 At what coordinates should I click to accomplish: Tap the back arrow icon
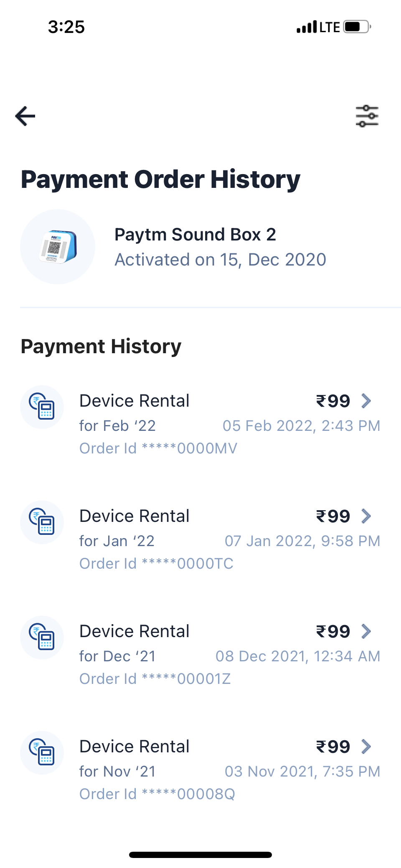pos(25,116)
